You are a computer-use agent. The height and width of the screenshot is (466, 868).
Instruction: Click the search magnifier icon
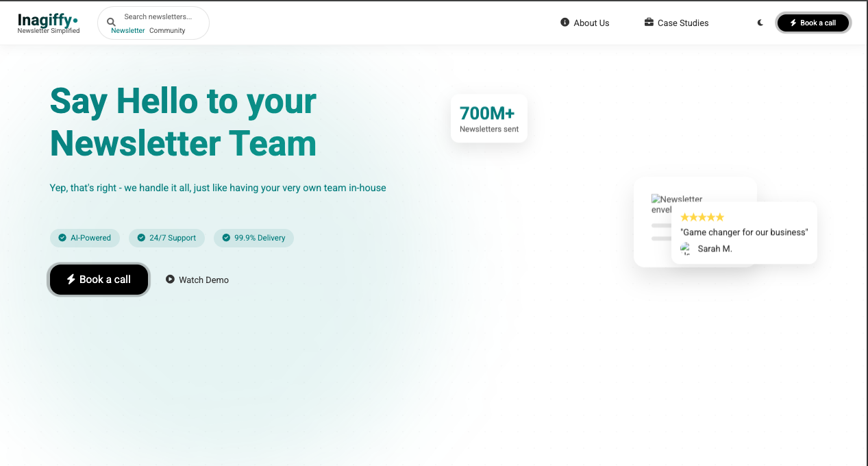click(111, 22)
